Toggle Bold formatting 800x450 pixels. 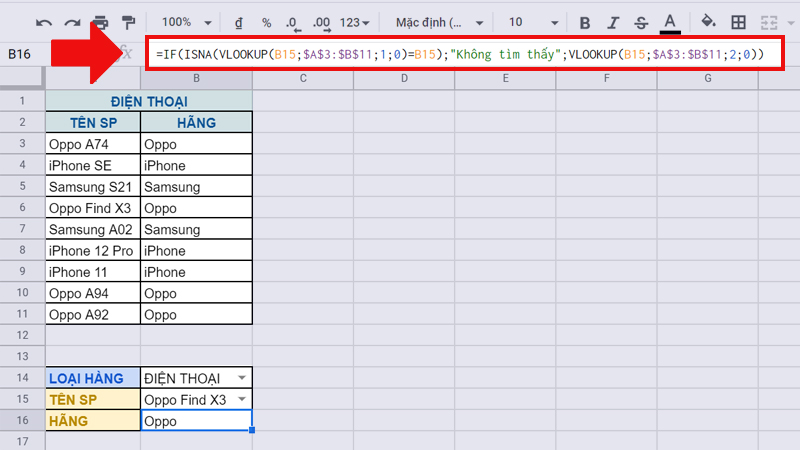[585, 22]
